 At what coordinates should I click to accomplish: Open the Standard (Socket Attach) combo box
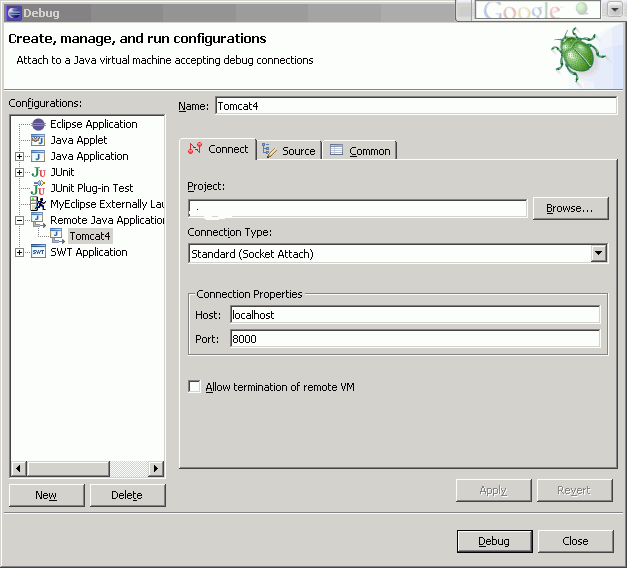pyautogui.click(x=397, y=253)
